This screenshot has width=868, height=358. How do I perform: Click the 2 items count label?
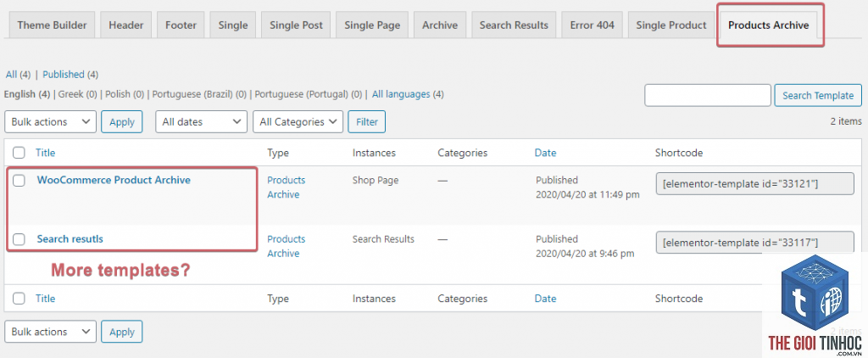pyautogui.click(x=846, y=121)
